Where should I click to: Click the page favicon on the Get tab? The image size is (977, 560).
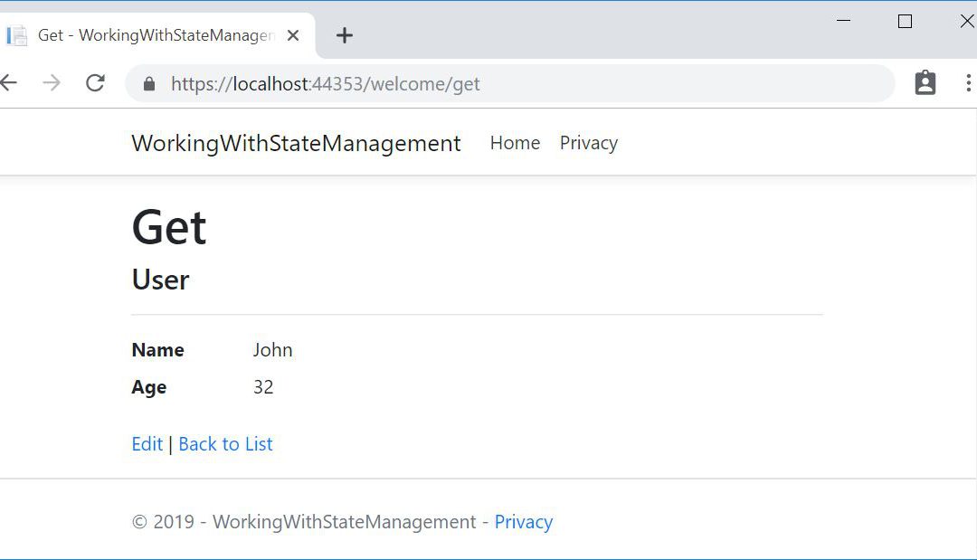click(17, 36)
